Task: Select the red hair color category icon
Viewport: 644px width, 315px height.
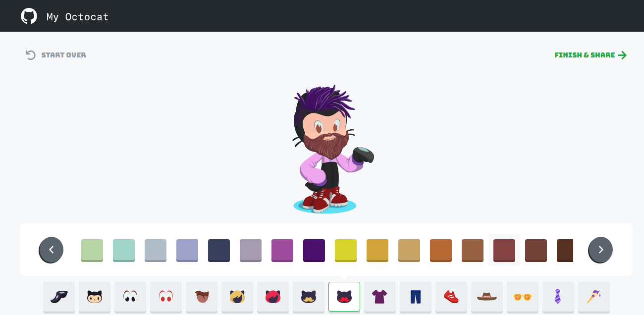Action: (273, 297)
